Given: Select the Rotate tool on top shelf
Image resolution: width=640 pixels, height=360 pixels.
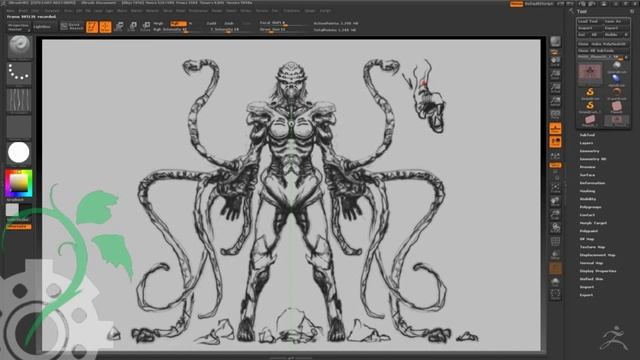Looking at the screenshot, I should (145, 27).
